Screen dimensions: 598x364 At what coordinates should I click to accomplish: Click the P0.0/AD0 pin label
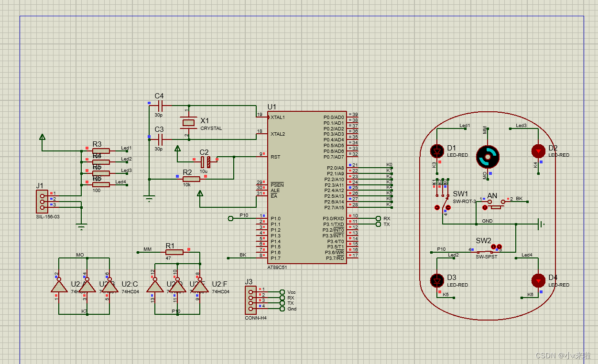click(x=334, y=118)
